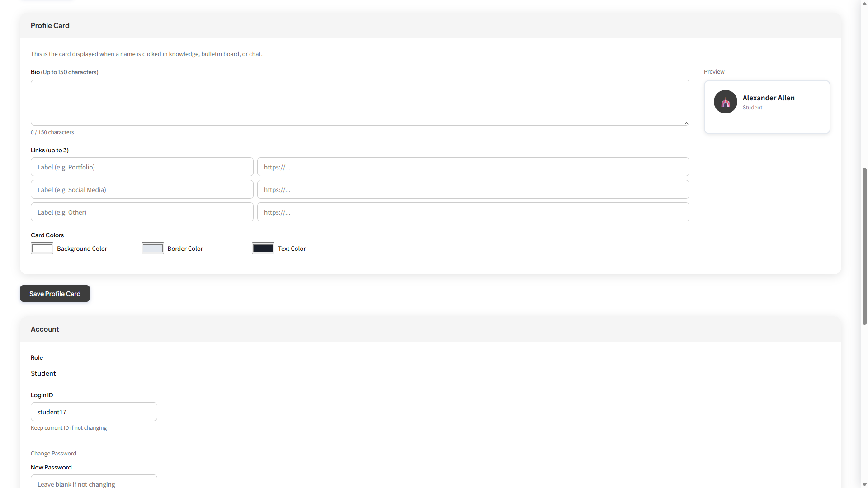Click the Text Color label text
This screenshot has width=868, height=488.
tap(292, 249)
